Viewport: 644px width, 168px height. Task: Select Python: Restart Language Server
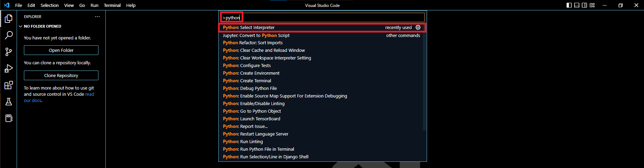(x=321, y=134)
